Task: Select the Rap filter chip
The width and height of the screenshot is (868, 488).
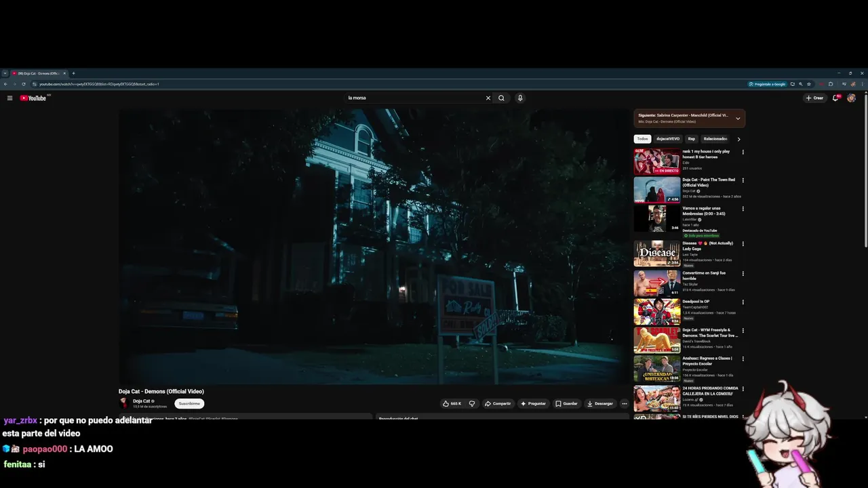Action: coord(692,139)
